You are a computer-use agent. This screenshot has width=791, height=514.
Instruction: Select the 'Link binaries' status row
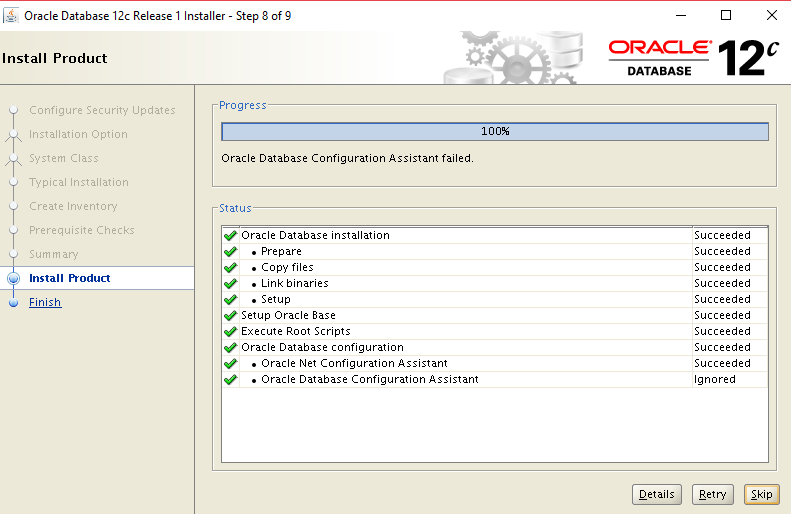(x=495, y=283)
